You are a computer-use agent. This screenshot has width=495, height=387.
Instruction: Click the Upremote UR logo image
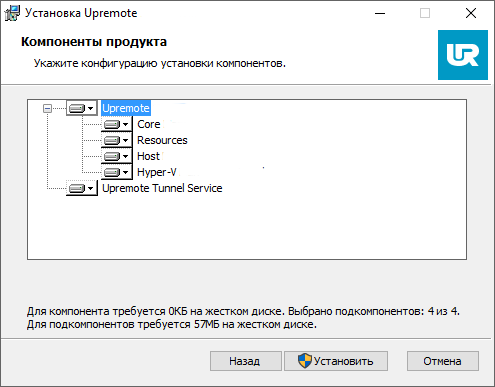pyautogui.click(x=463, y=55)
